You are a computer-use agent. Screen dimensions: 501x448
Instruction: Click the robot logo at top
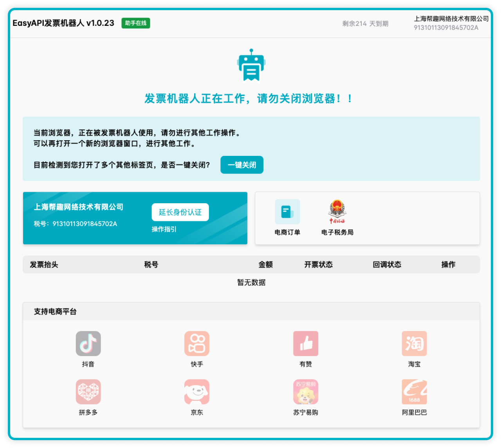(251, 65)
